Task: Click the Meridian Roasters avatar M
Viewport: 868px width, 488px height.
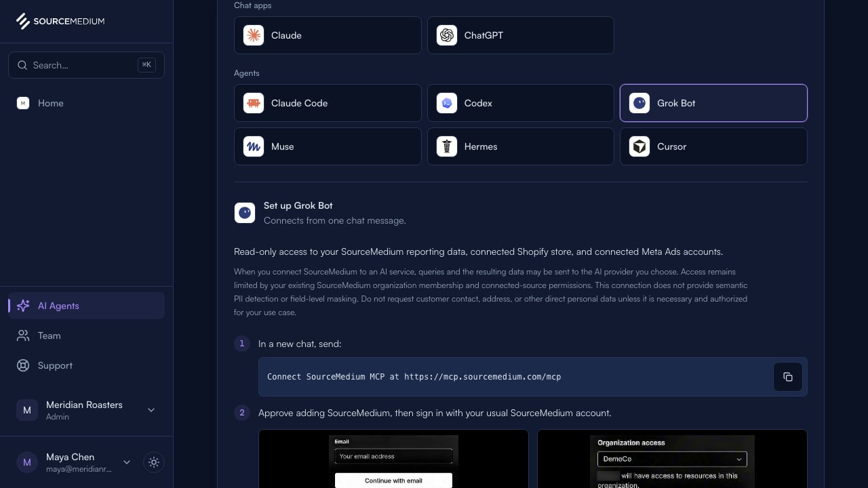Action: 27,410
